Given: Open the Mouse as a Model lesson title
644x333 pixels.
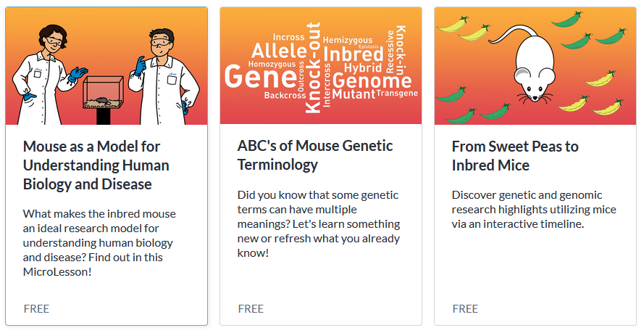Looking at the screenshot, I should (x=96, y=165).
